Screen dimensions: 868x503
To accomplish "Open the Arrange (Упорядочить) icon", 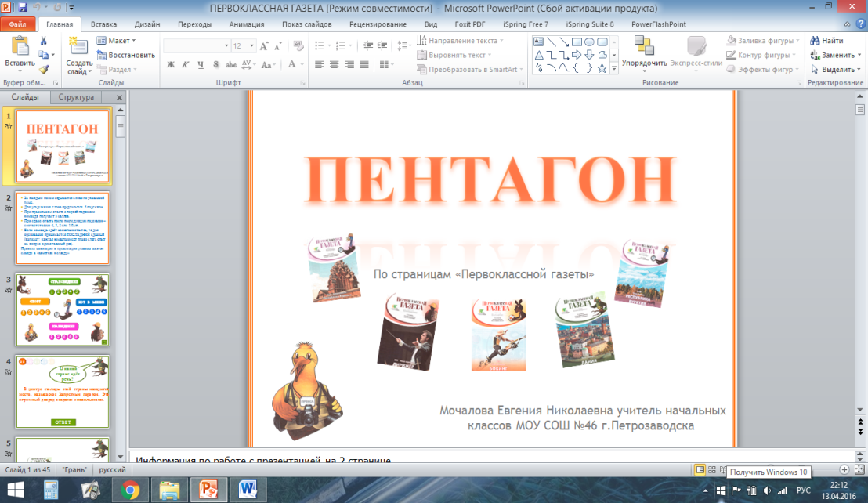I will coord(644,46).
